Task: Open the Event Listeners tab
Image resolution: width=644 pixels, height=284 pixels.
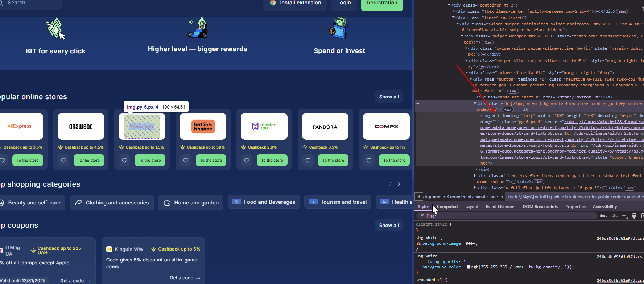Action: click(500, 207)
